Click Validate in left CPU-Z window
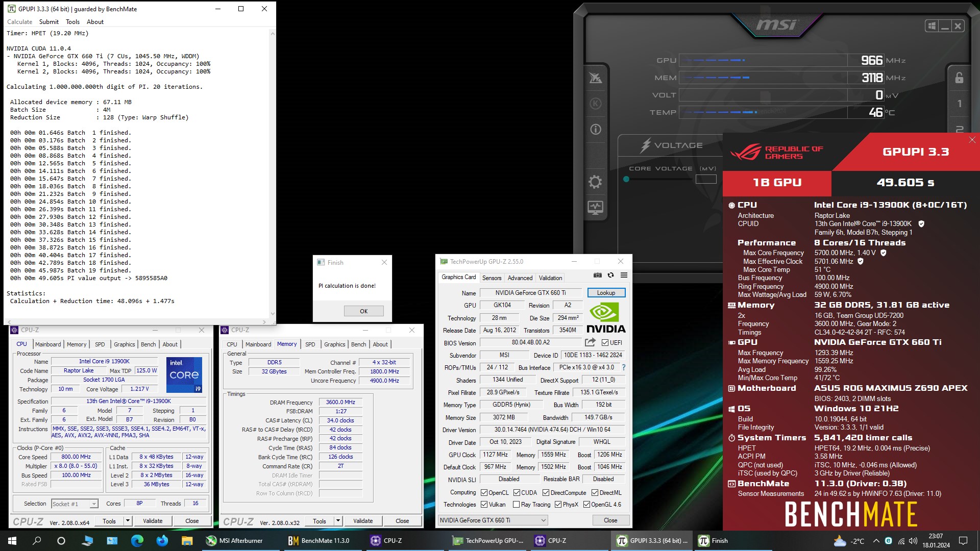Viewport: 980px width, 551px height. [153, 521]
